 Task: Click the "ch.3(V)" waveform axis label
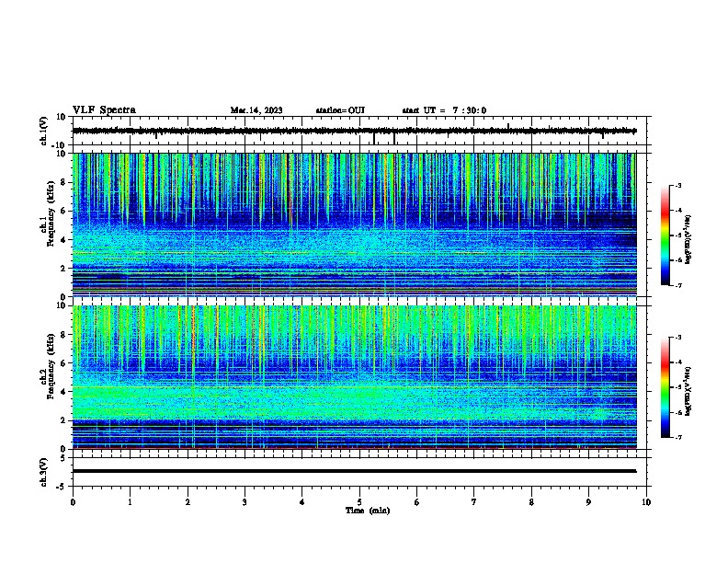pyautogui.click(x=43, y=472)
